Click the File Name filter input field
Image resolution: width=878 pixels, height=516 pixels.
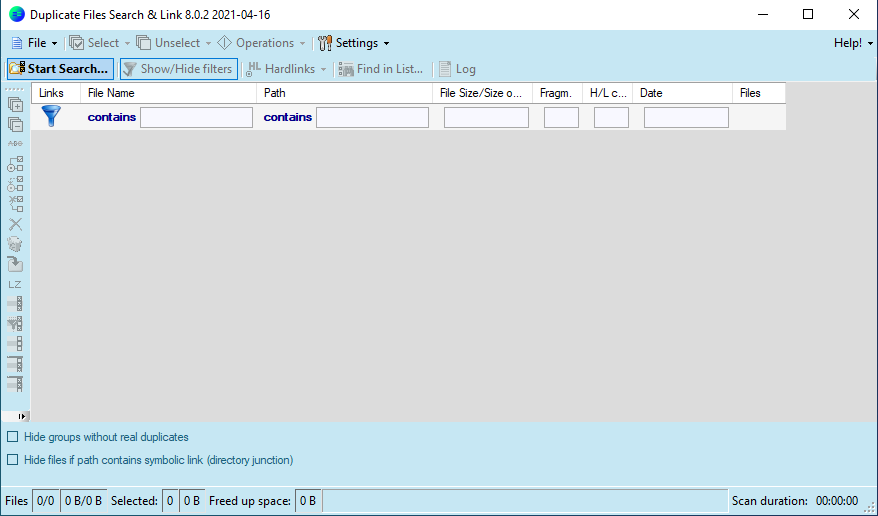tap(196, 117)
